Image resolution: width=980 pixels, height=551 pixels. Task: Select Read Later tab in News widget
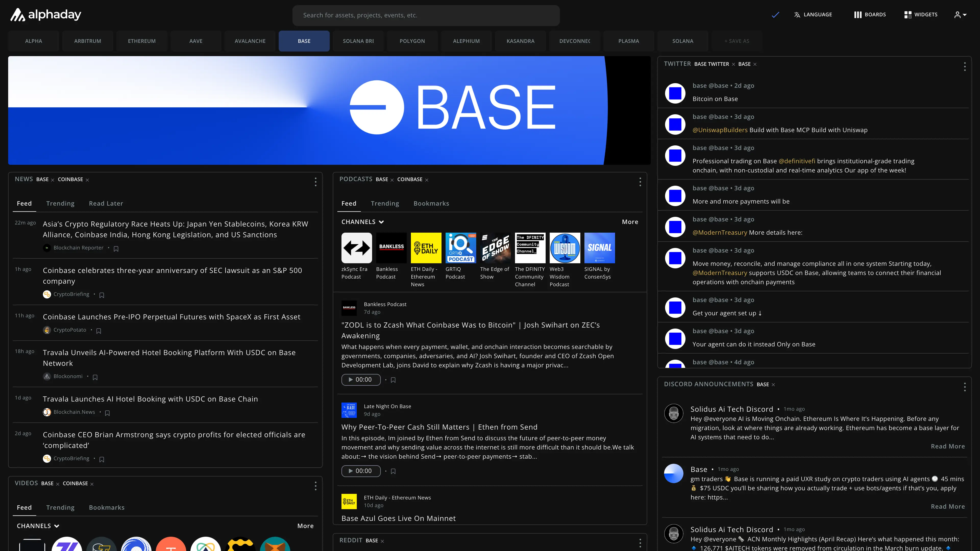coord(106,204)
